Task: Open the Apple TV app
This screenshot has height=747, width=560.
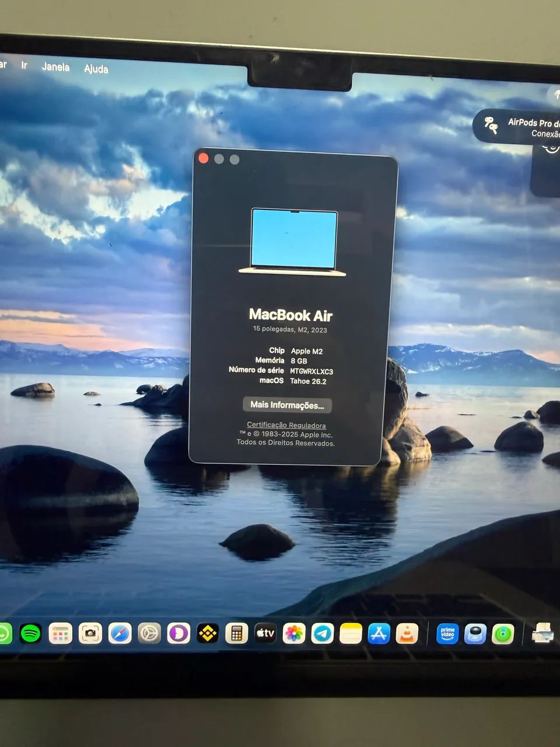Action: tap(265, 633)
